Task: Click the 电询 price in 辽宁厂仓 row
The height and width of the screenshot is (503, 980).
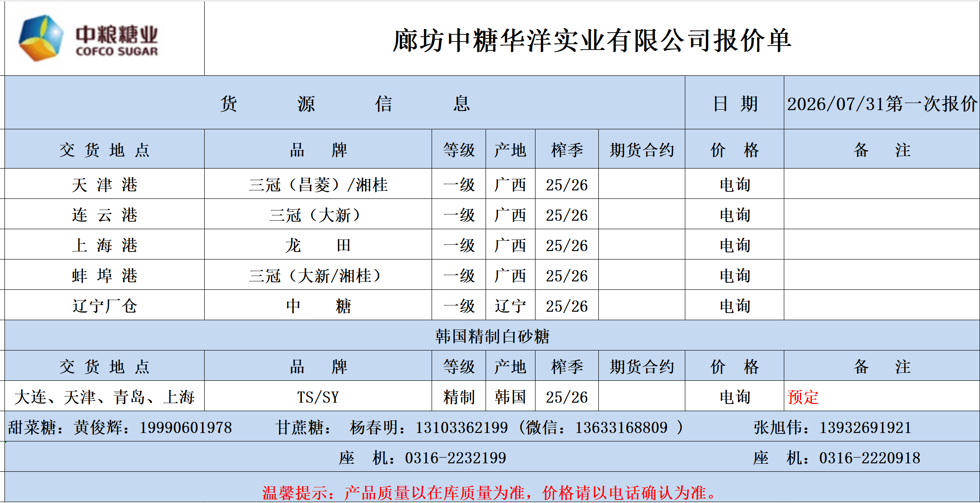Action: 734,305
